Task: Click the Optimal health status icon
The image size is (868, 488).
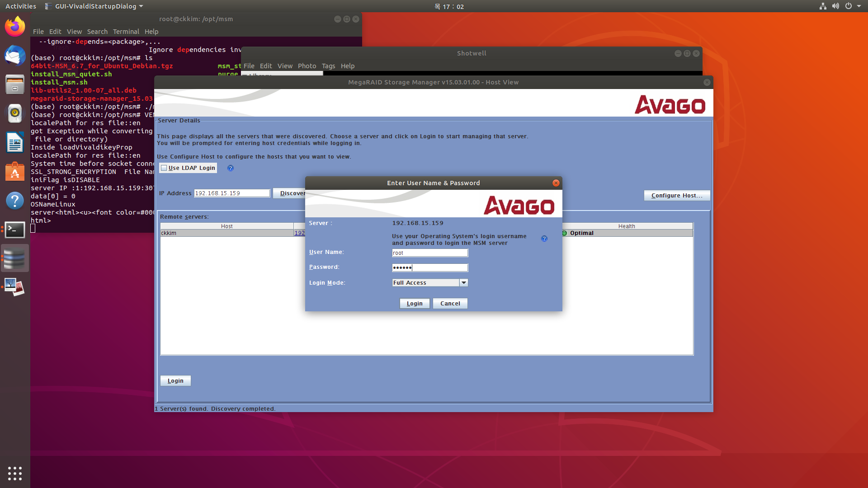Action: pos(564,233)
